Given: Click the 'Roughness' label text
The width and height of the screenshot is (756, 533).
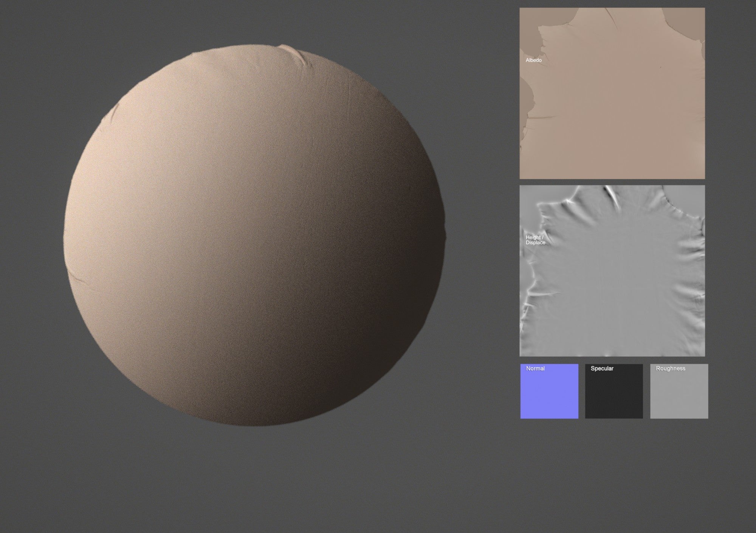Looking at the screenshot, I should tap(670, 369).
